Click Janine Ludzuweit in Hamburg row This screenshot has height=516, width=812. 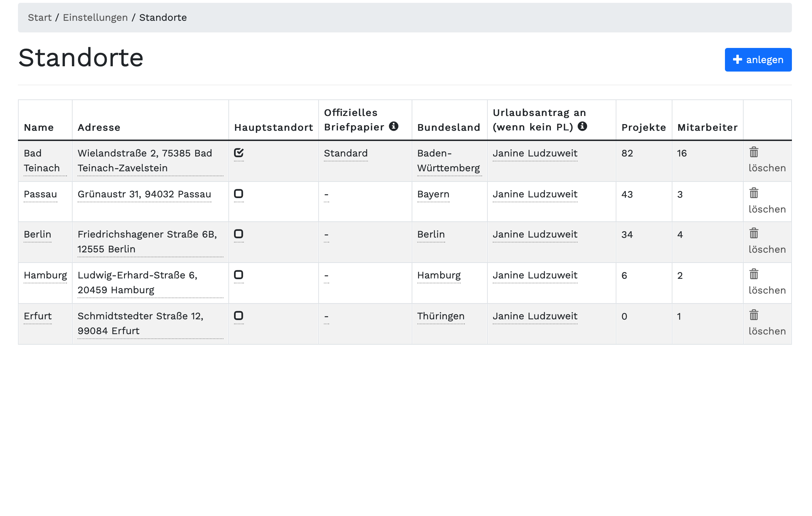(535, 275)
